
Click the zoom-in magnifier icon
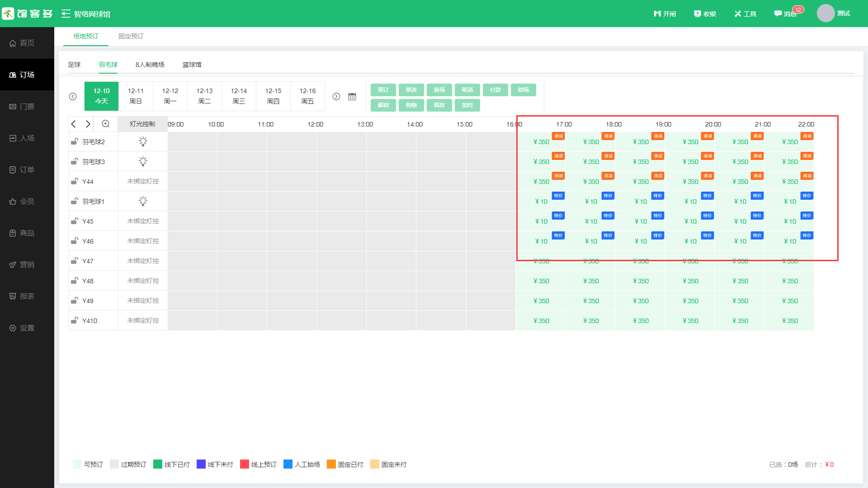point(106,124)
